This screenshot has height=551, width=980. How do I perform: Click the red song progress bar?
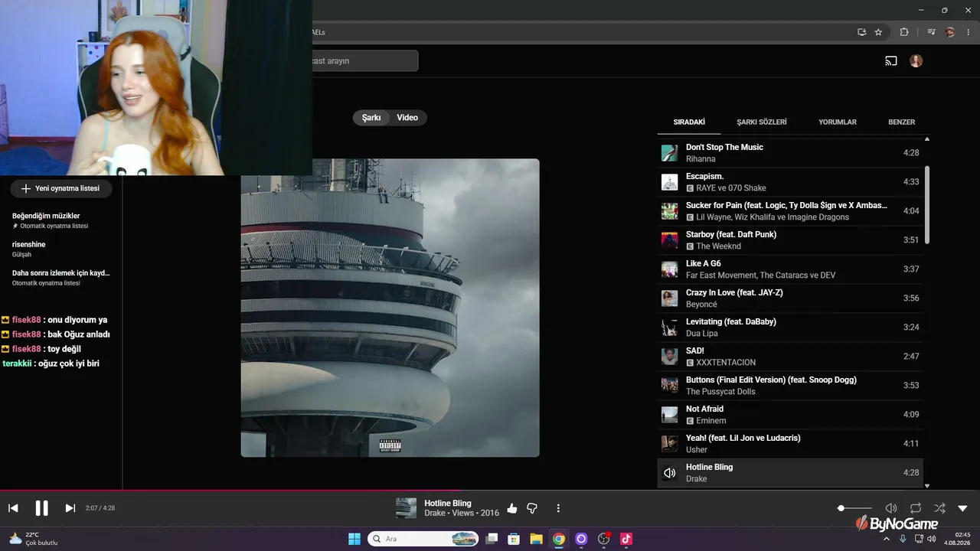pyautogui.click(x=490, y=491)
